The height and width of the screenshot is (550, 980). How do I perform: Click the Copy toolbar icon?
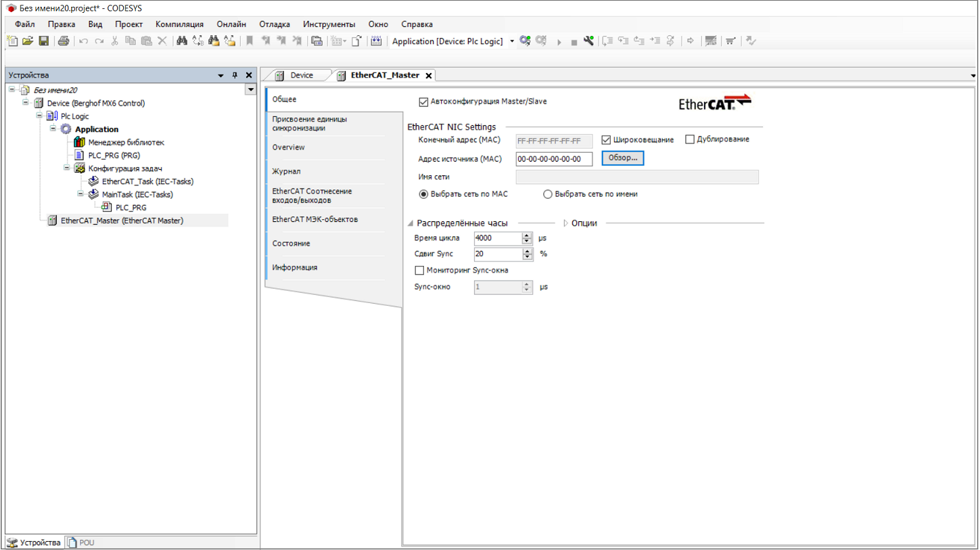(131, 41)
